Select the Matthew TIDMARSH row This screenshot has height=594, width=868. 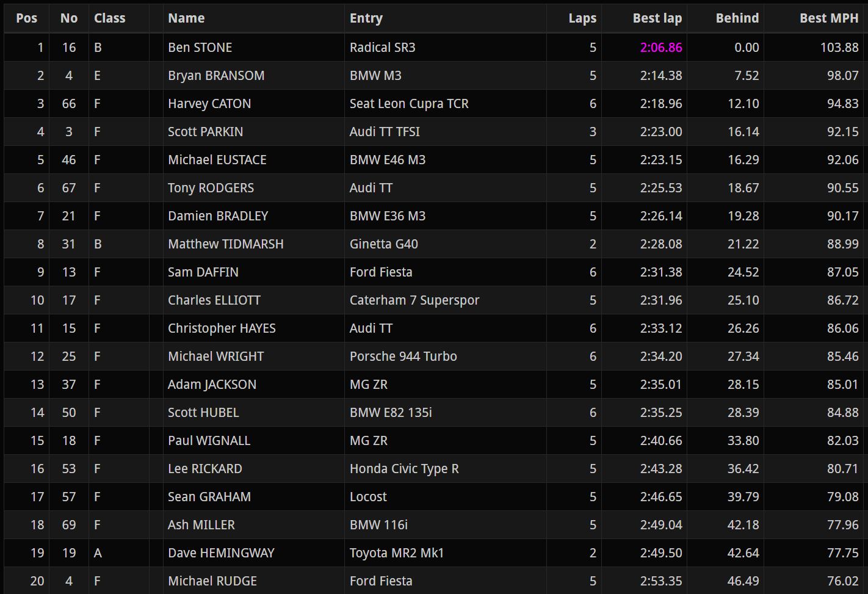click(434, 244)
